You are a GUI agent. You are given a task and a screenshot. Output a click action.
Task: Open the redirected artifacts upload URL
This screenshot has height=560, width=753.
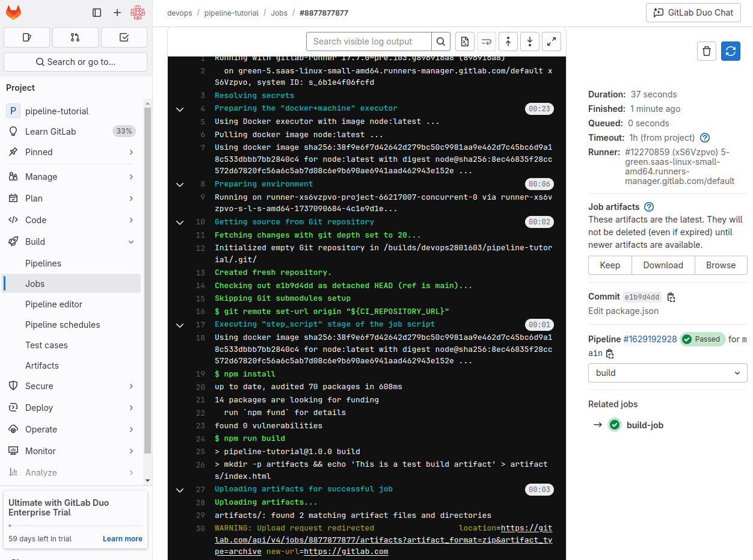(383, 540)
